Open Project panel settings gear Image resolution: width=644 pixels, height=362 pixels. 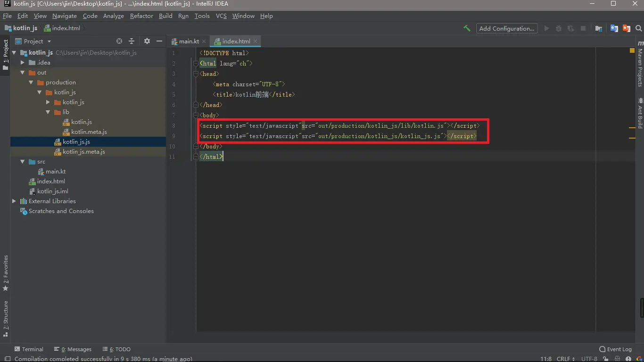point(147,41)
